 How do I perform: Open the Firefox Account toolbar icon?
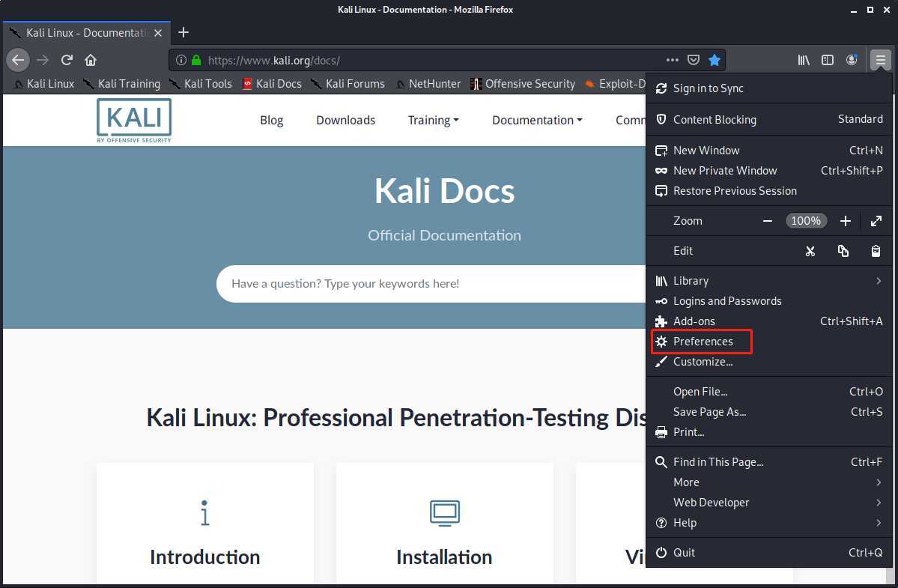pos(852,60)
